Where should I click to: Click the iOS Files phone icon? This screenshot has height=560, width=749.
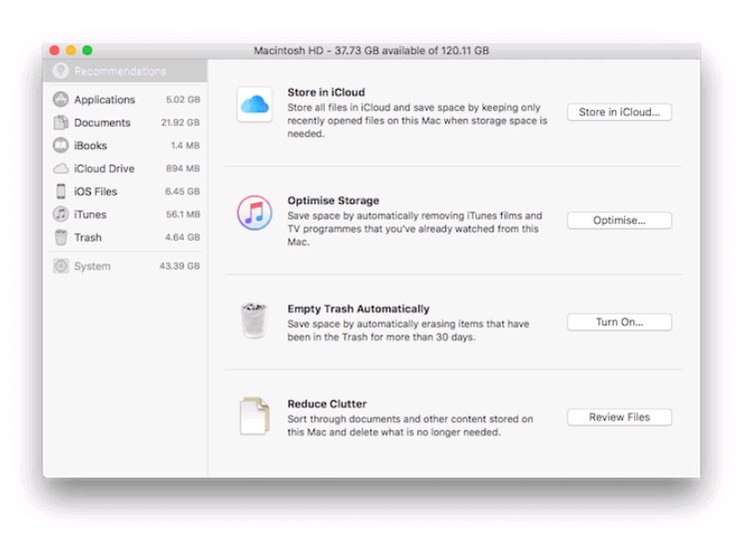[61, 192]
